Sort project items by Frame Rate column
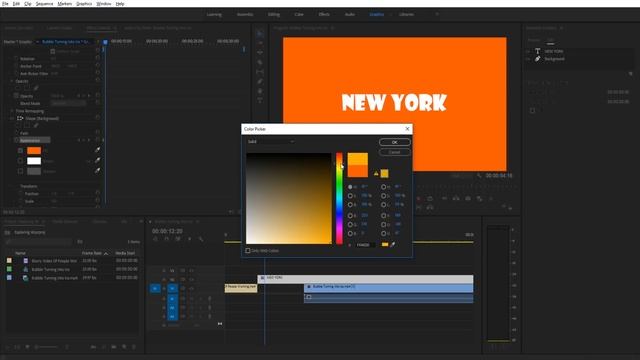The image size is (640, 360). 92,253
